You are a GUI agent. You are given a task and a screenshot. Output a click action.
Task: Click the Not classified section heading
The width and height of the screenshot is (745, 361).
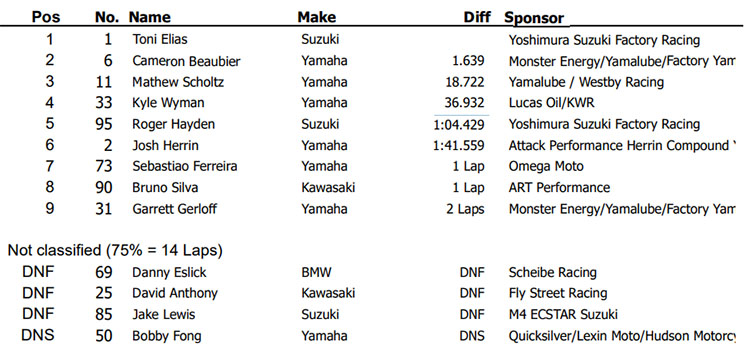point(115,250)
